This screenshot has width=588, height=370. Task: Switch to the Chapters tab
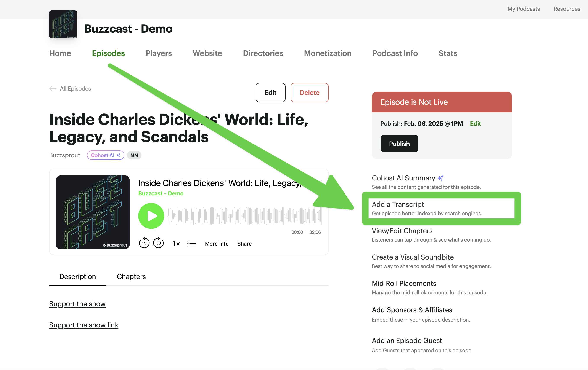pos(131,277)
